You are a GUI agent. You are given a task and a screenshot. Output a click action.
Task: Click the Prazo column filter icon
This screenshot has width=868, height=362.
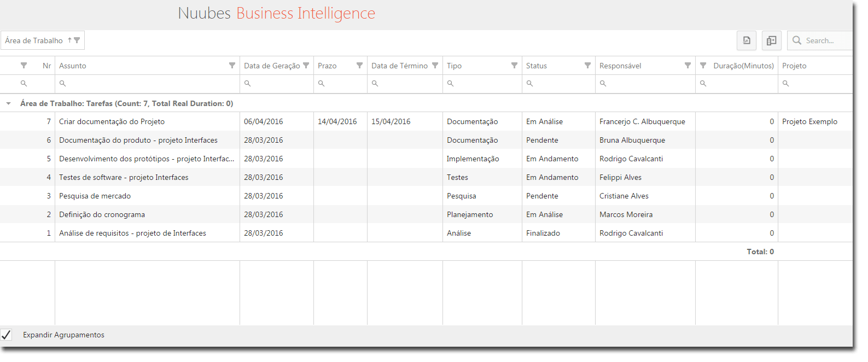point(359,66)
